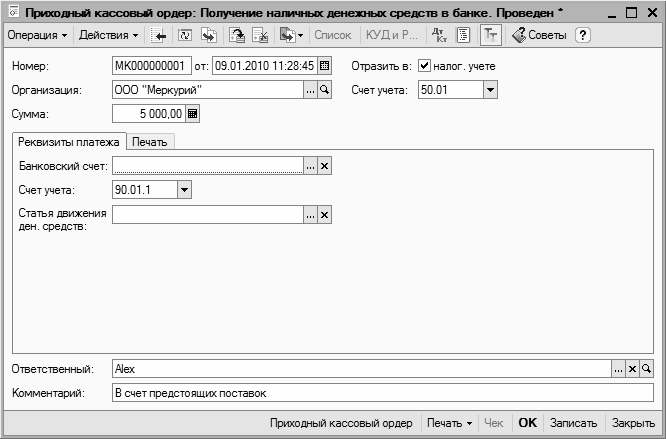Expand the Счет учета 90.01.1 dropdown
Viewport: 666px width, 439px height.
click(x=184, y=189)
